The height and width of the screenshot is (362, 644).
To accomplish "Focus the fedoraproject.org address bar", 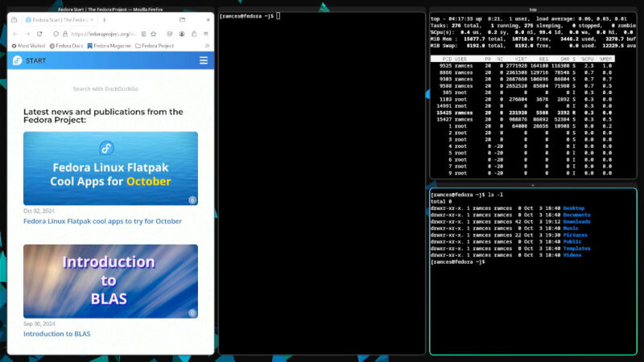I will (x=103, y=34).
